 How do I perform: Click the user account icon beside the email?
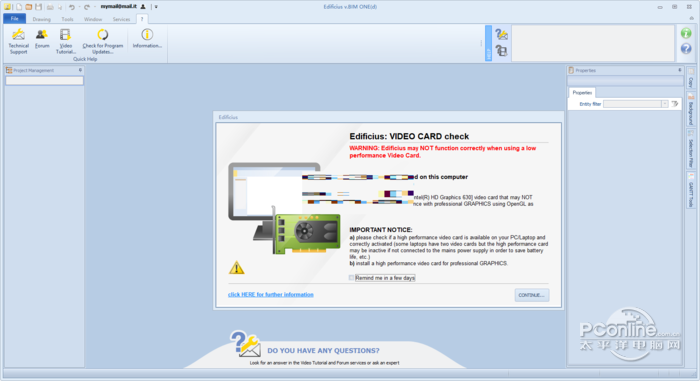pyautogui.click(x=143, y=7)
